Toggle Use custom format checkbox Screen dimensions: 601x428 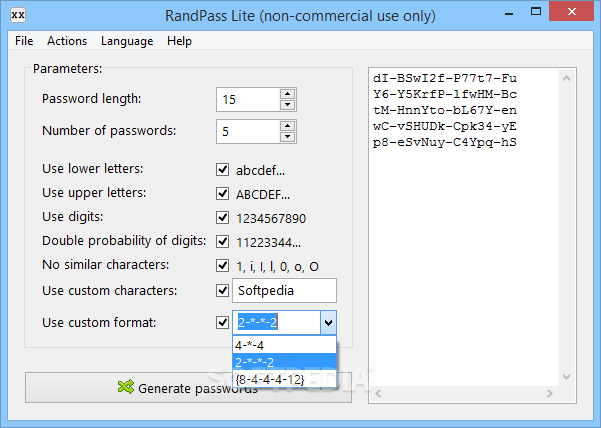[x=222, y=322]
